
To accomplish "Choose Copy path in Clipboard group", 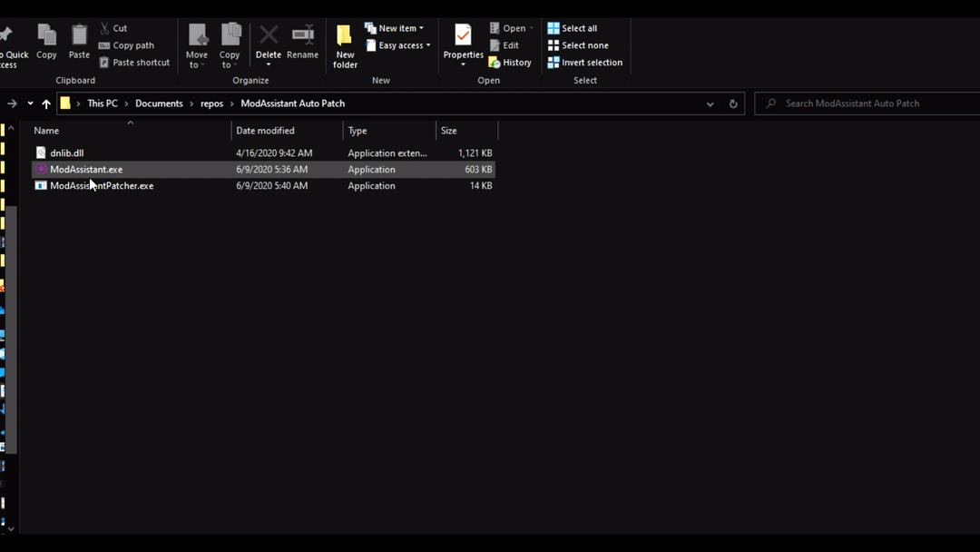I will pyautogui.click(x=126, y=45).
